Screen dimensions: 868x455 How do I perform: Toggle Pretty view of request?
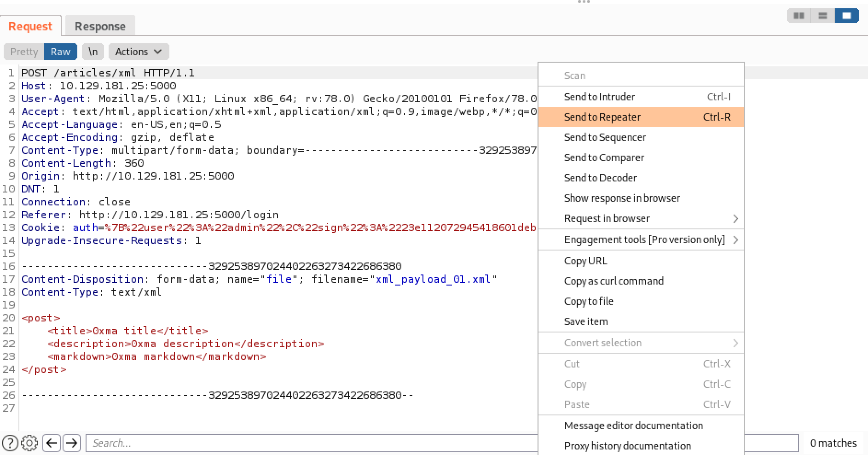(24, 52)
